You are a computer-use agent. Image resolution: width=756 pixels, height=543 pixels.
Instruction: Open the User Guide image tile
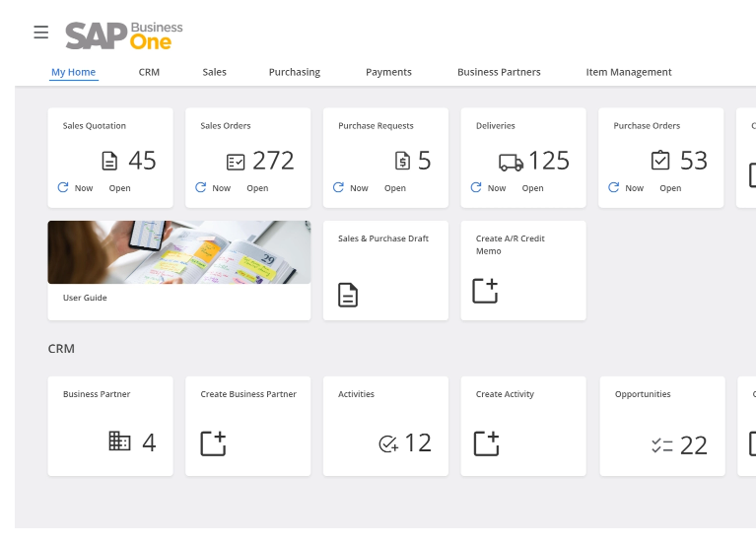point(178,253)
